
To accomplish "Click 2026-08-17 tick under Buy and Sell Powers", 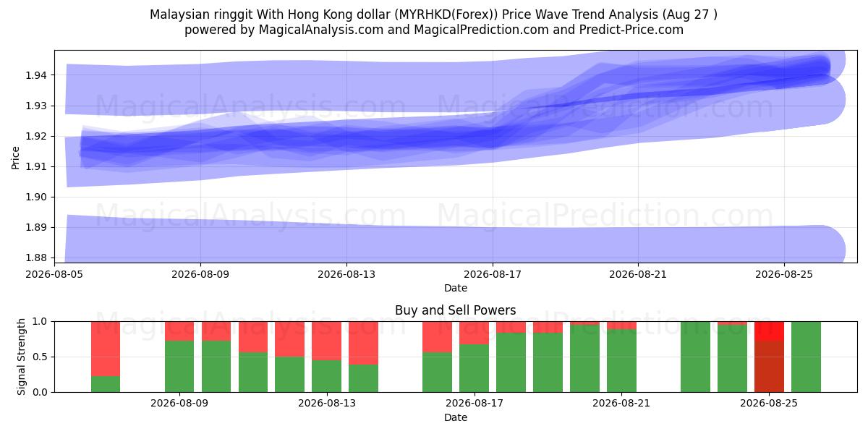I will (475, 404).
